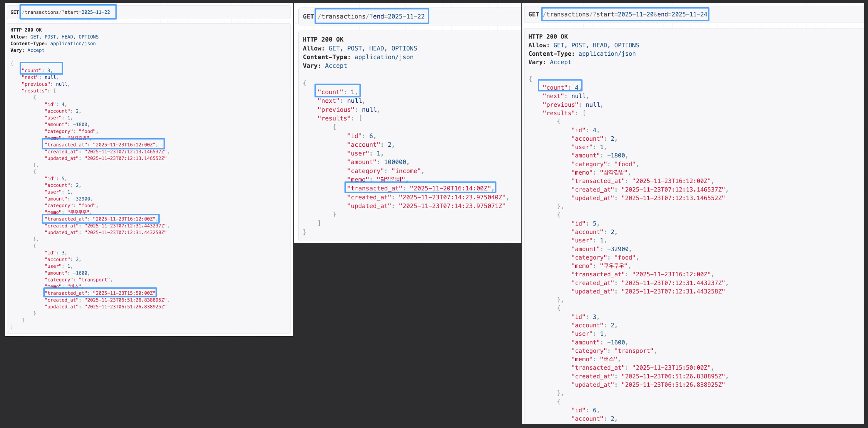This screenshot has width=868, height=428.
Task: Click the "category": "income" line
Action: pos(385,171)
